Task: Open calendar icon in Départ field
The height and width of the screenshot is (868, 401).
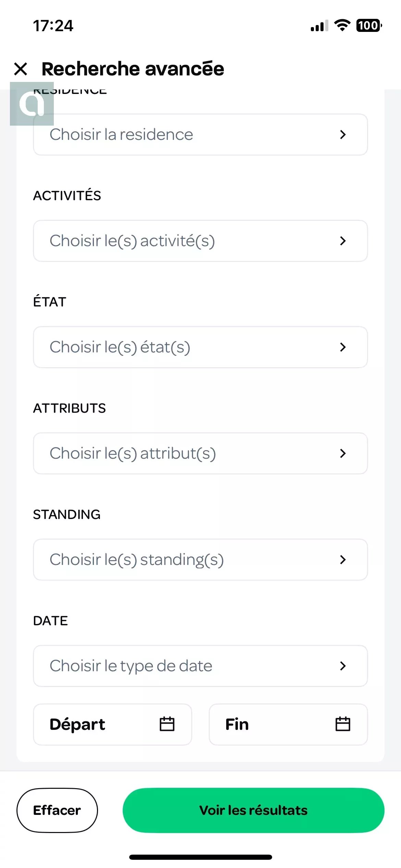Action: coord(167,724)
